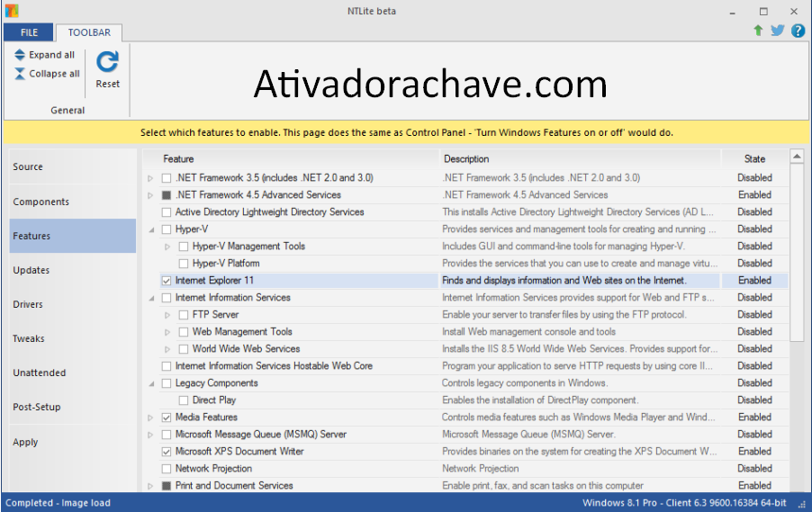The width and height of the screenshot is (812, 512).
Task: Collapse the Hyper-V tree node
Action: 150,229
